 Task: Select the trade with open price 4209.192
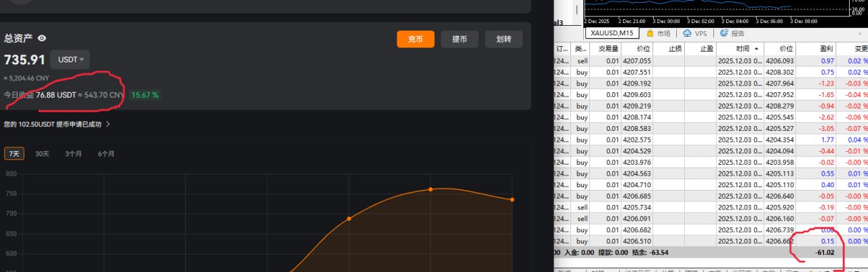coord(711,83)
